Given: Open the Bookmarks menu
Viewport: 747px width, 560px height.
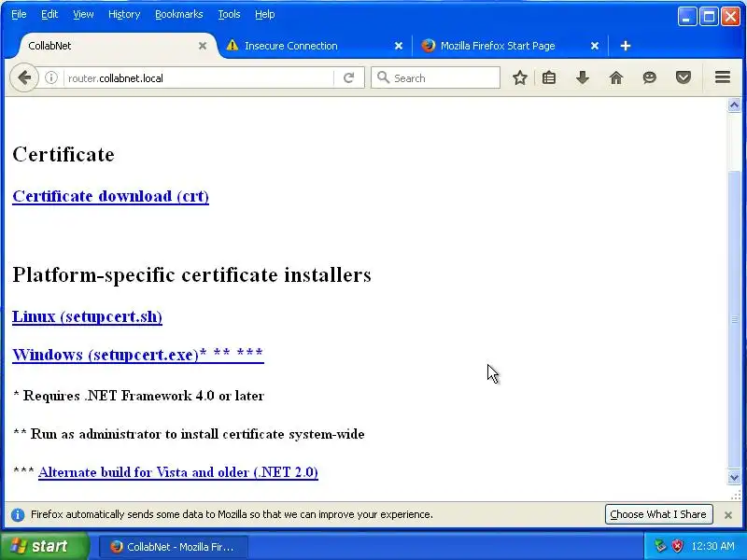Looking at the screenshot, I should [179, 14].
